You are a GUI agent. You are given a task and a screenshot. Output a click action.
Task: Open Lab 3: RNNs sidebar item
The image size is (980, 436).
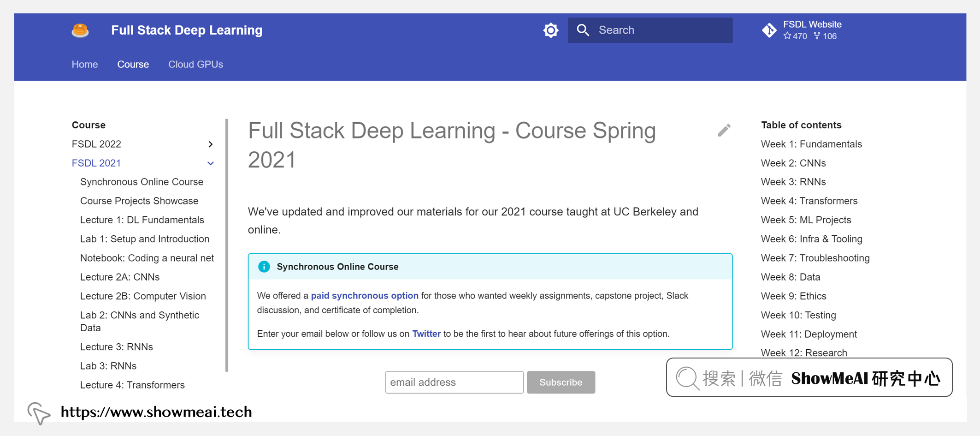(108, 366)
